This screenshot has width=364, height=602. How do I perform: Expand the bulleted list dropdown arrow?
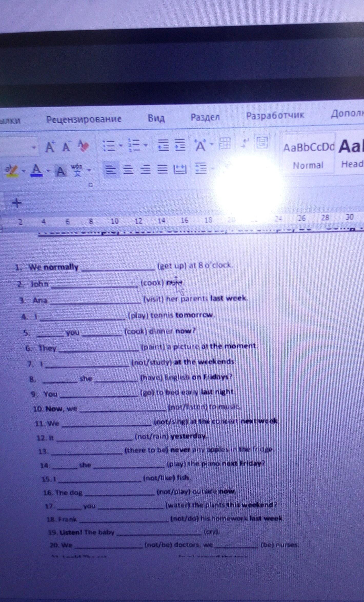(x=121, y=146)
